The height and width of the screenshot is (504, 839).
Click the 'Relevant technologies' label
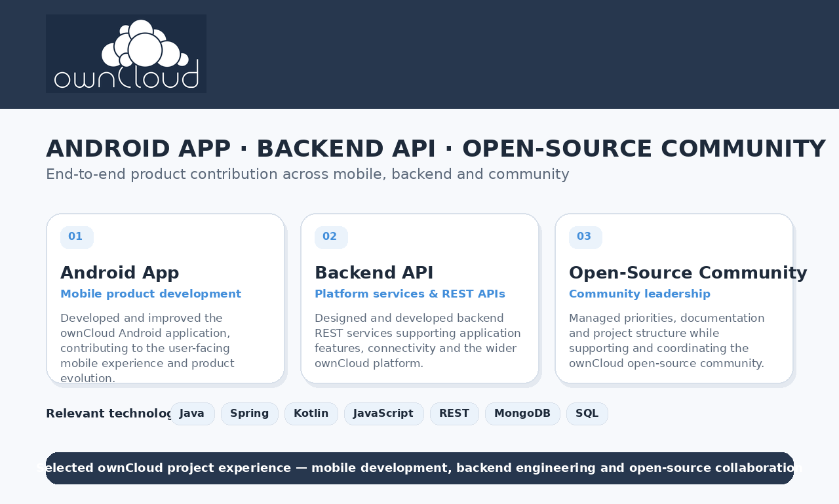click(x=109, y=414)
